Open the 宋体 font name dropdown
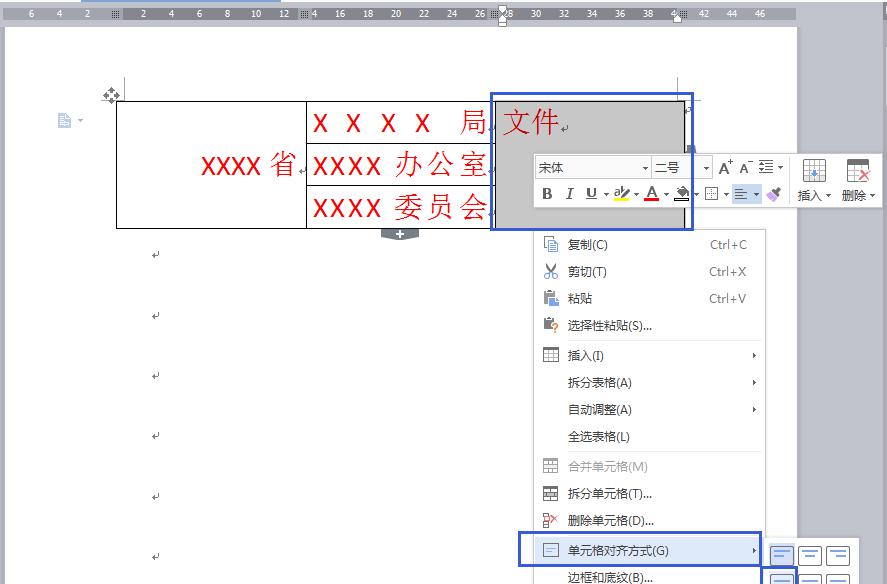 point(645,168)
